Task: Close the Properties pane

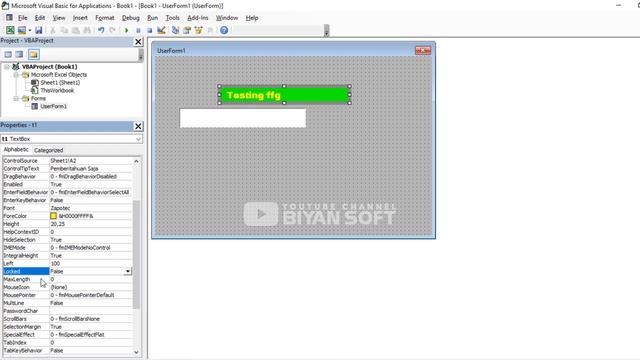Action: pos(138,126)
